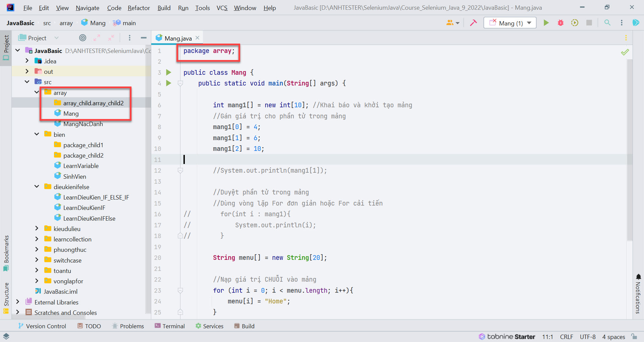
Task: Open Search Everywhere magnifier icon
Action: [607, 23]
